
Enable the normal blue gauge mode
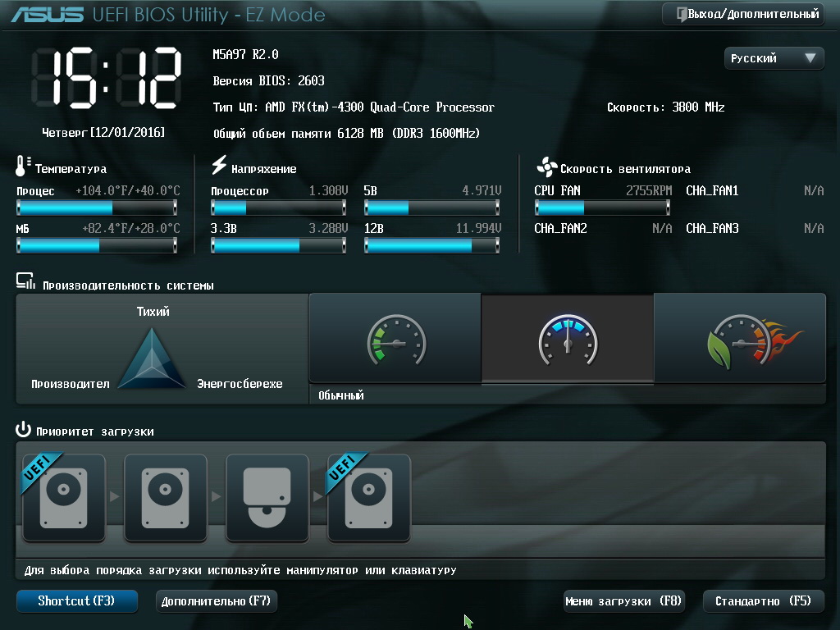(568, 338)
